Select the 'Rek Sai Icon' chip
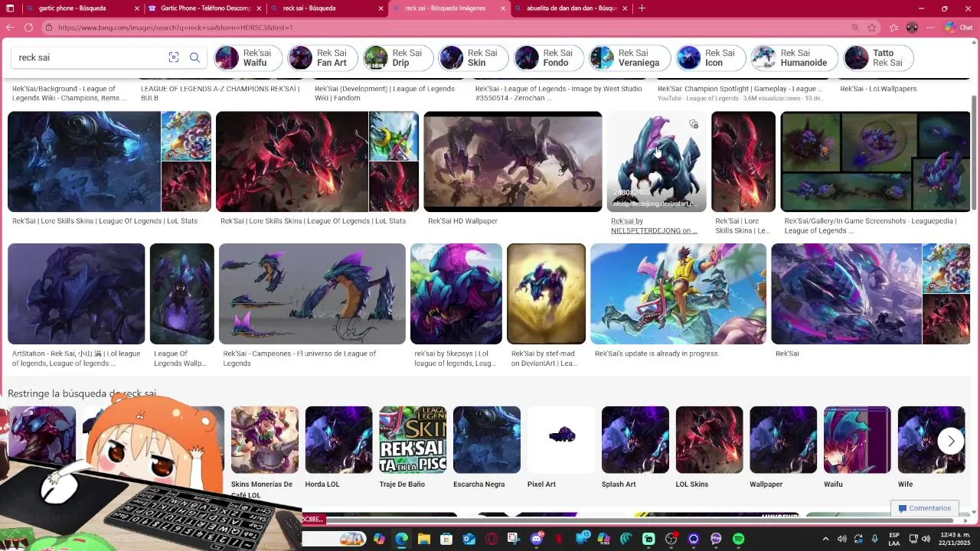 point(711,57)
